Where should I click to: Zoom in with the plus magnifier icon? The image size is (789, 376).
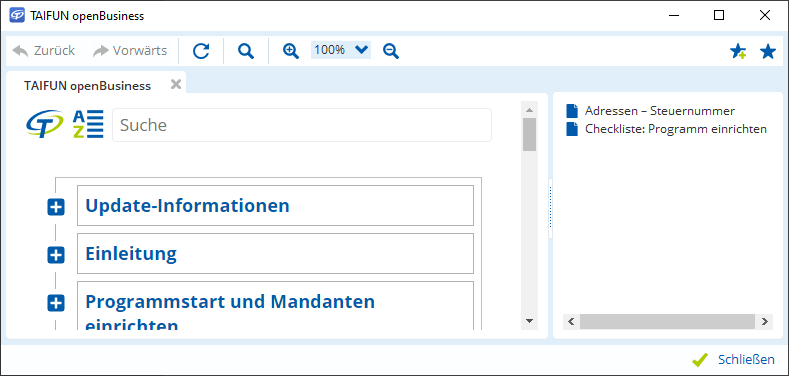pos(290,51)
